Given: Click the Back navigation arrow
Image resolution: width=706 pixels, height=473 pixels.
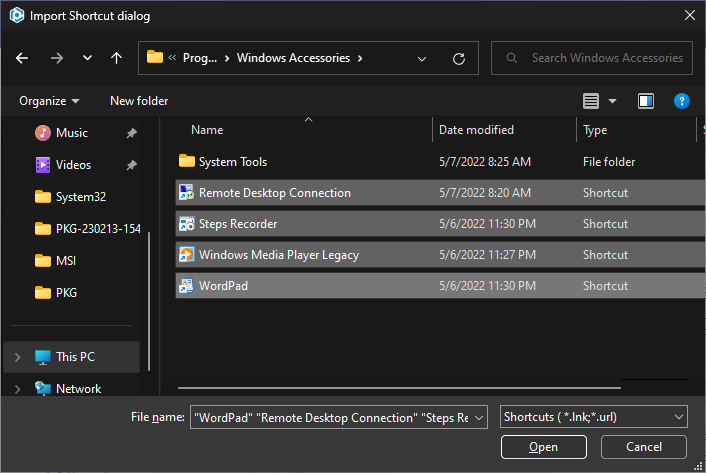Looking at the screenshot, I should tap(22, 58).
